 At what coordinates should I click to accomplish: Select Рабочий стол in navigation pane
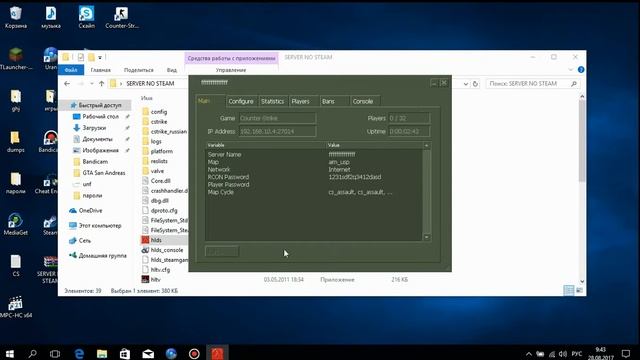(100, 116)
